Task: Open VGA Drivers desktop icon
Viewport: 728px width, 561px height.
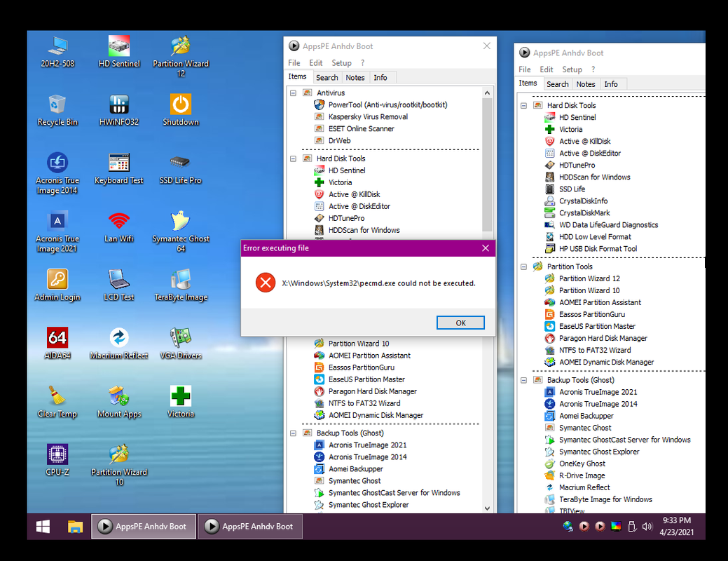Action: tap(181, 344)
